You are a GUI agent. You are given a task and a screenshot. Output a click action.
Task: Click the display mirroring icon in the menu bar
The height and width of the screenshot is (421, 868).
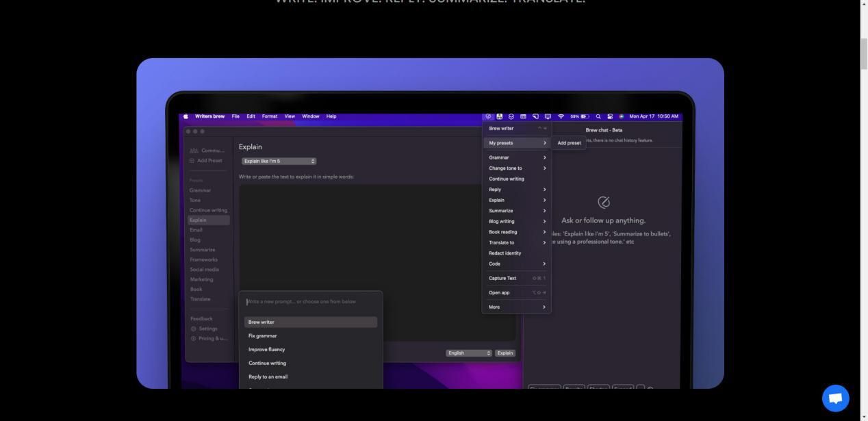(x=548, y=116)
